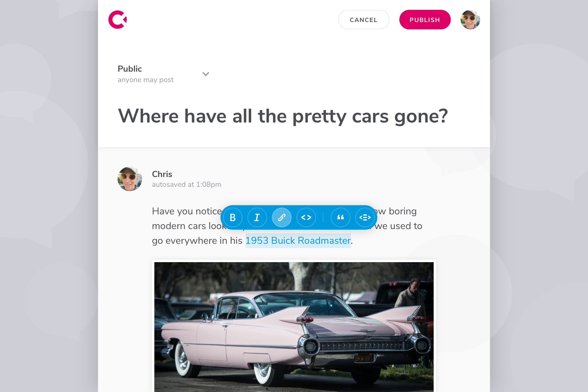Viewport: 588px width, 392px height.
Task: Publish the post with the PUBLISH button
Action: (425, 20)
